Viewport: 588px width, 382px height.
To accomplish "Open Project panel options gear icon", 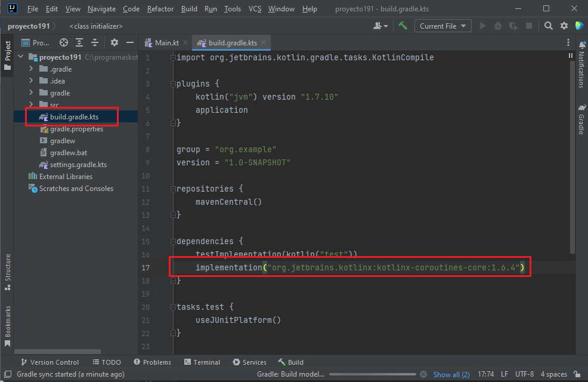I will [x=114, y=43].
